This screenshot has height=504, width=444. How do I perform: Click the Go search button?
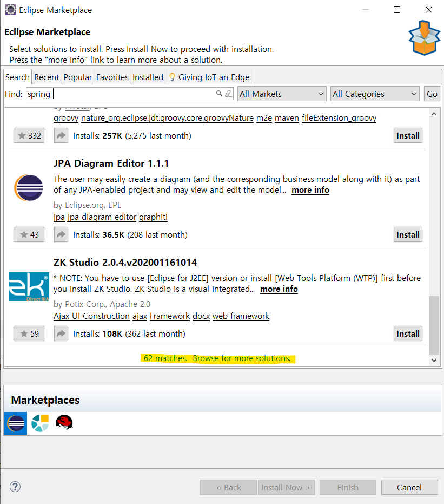432,94
